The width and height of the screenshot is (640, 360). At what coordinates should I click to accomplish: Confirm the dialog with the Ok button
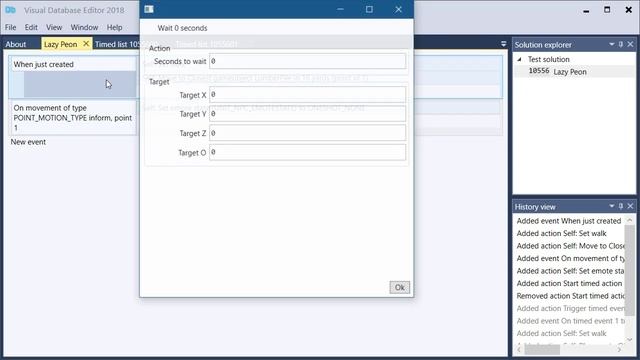399,287
